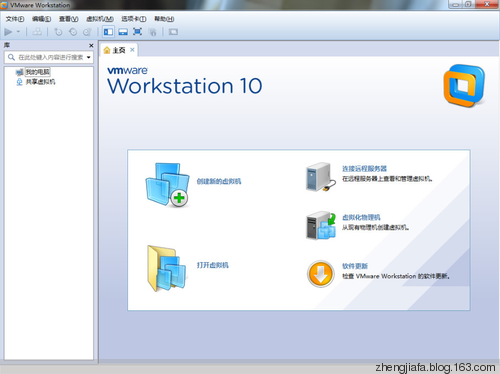The image size is (500, 374).
Task: Click the send Ctrl+Alt+Del toolbar icon
Action: (x=37, y=32)
